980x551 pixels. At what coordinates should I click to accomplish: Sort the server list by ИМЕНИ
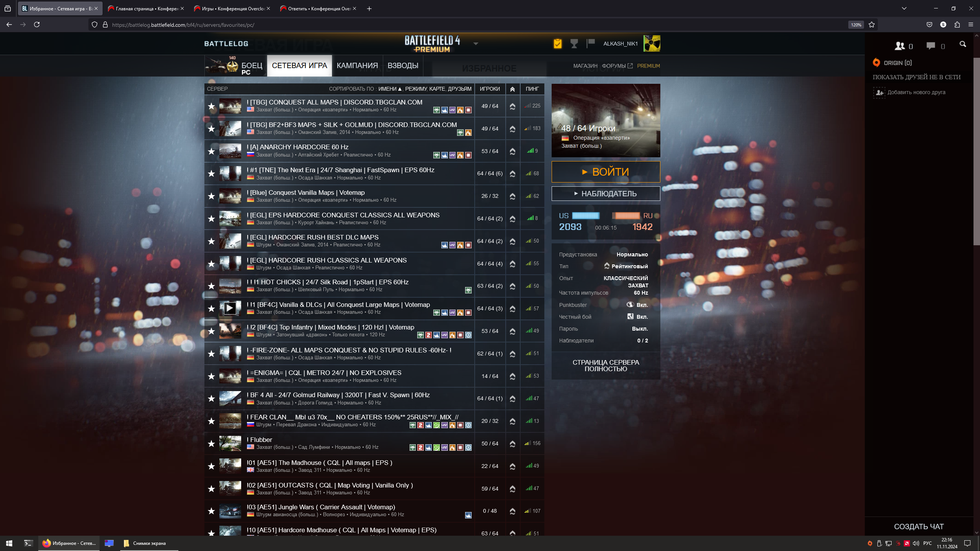(x=387, y=89)
